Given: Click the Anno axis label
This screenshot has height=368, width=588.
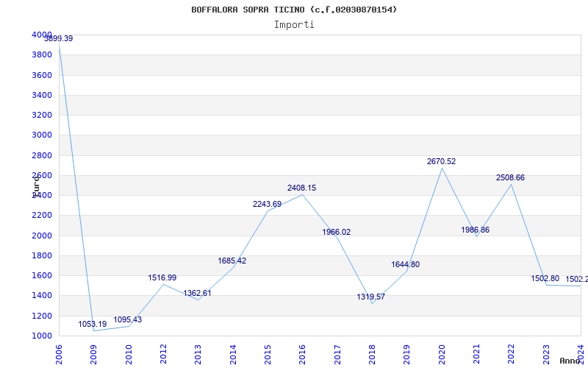Looking at the screenshot, I should click(x=570, y=361).
